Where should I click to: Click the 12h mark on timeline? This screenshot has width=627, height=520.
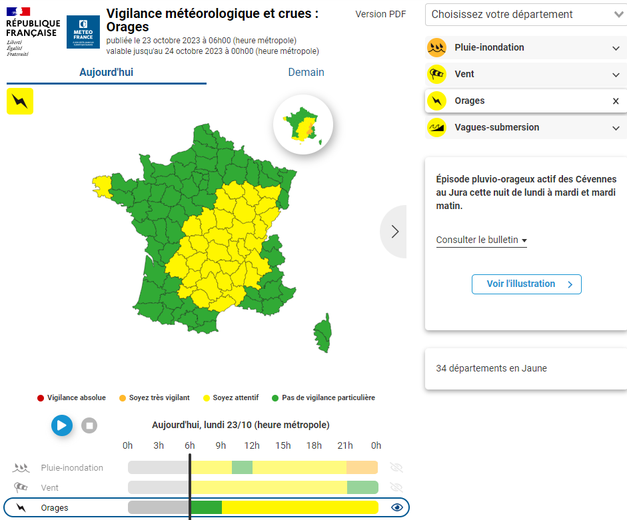(252, 446)
